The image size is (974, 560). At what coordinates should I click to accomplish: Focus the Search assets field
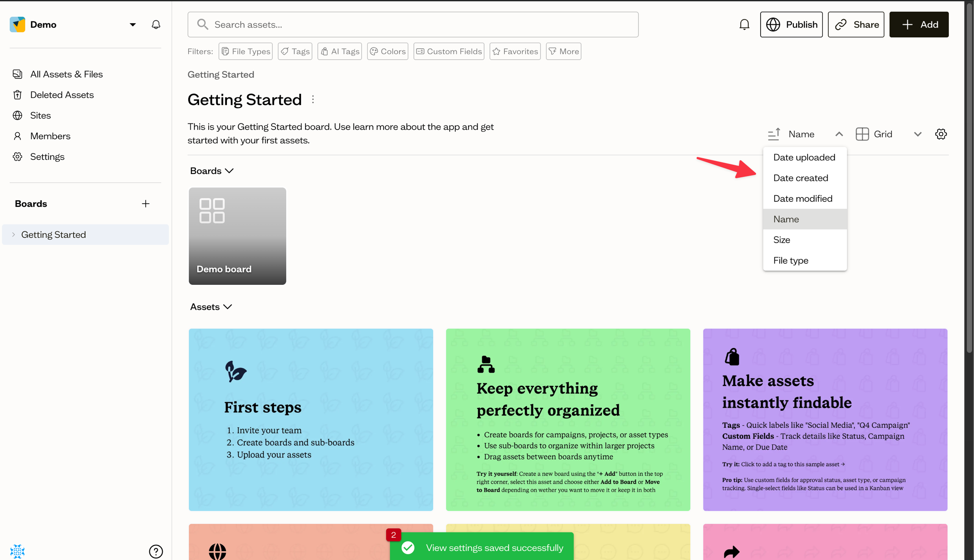click(413, 24)
